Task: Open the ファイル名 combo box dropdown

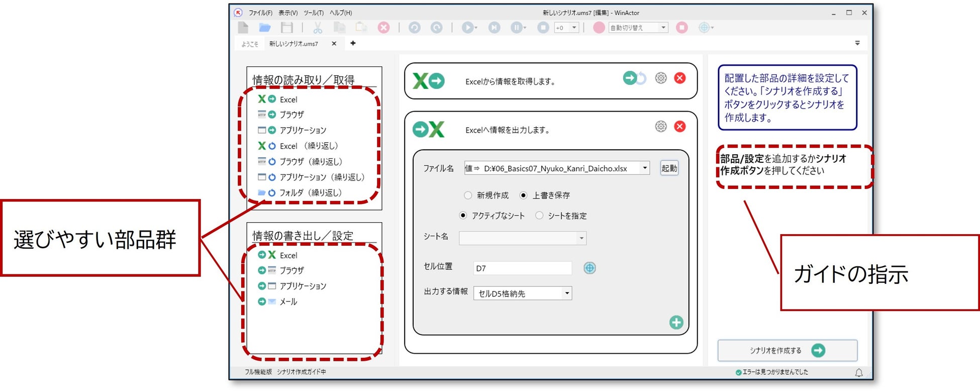Action: tap(645, 168)
